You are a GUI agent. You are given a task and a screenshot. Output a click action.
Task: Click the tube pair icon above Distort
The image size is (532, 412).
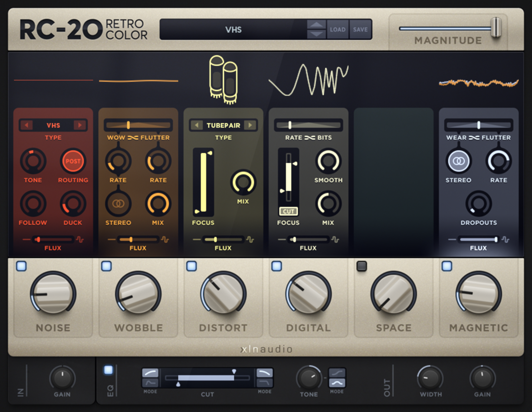(223, 80)
